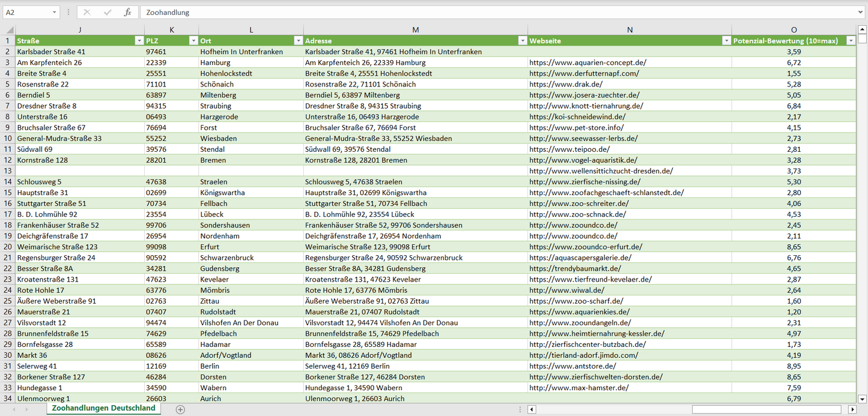Open the Straße column filter dropdown
The image size is (868, 416).
pos(139,41)
